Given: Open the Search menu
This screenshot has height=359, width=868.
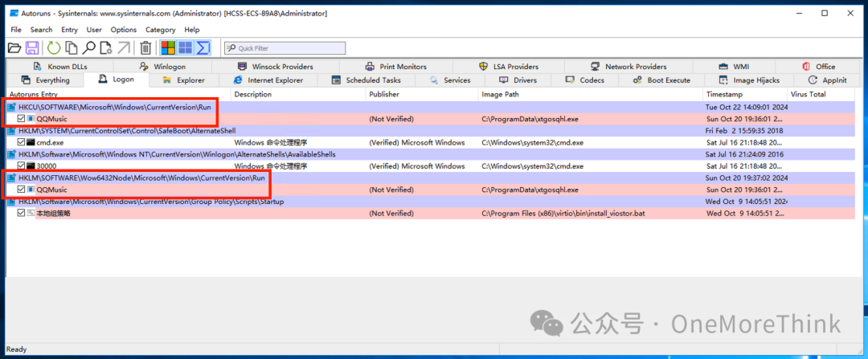Looking at the screenshot, I should pos(42,30).
